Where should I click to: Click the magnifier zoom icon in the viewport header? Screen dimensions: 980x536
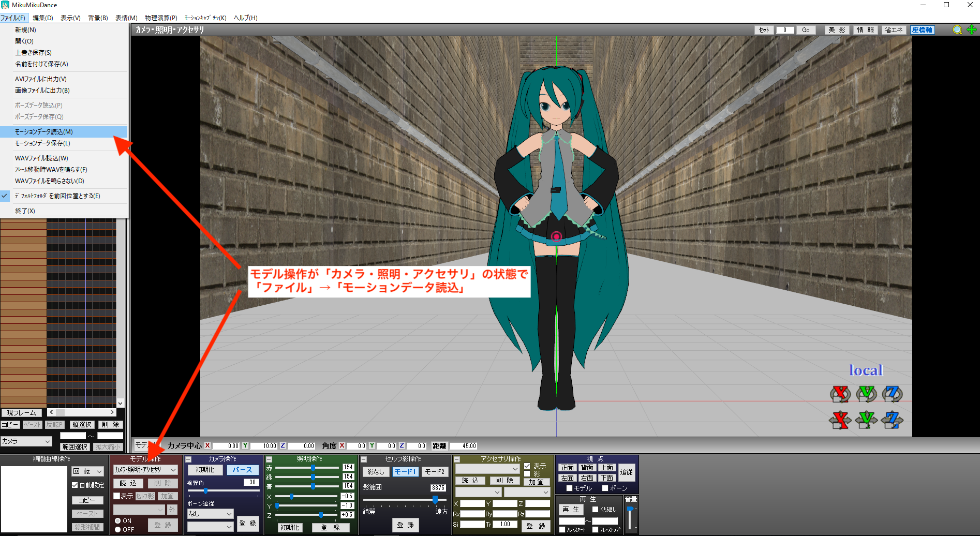point(957,30)
